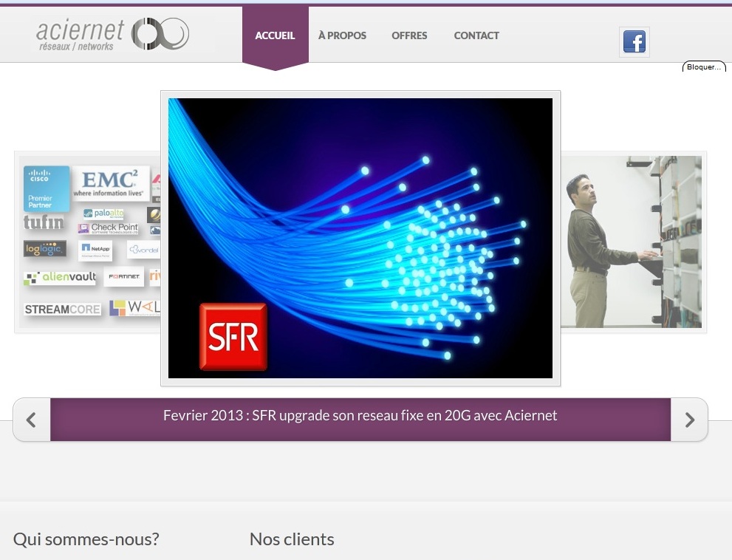Viewport: 732px width, 560px height.
Task: Click the Fortinet partner logo
Action: 123,276
